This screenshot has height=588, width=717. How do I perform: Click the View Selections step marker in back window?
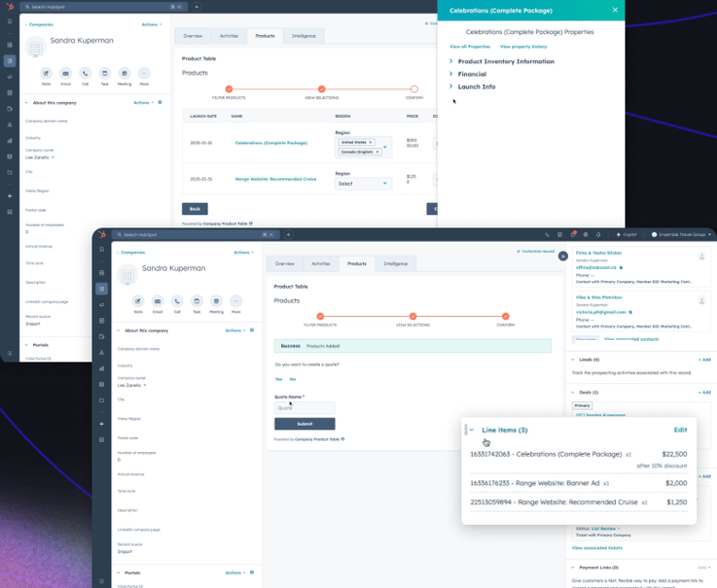(322, 90)
